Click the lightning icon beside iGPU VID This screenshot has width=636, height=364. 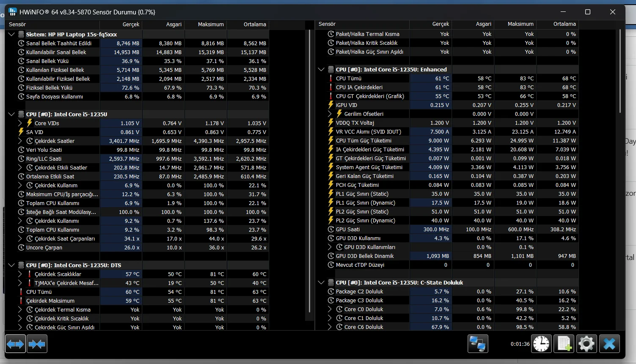click(x=331, y=105)
